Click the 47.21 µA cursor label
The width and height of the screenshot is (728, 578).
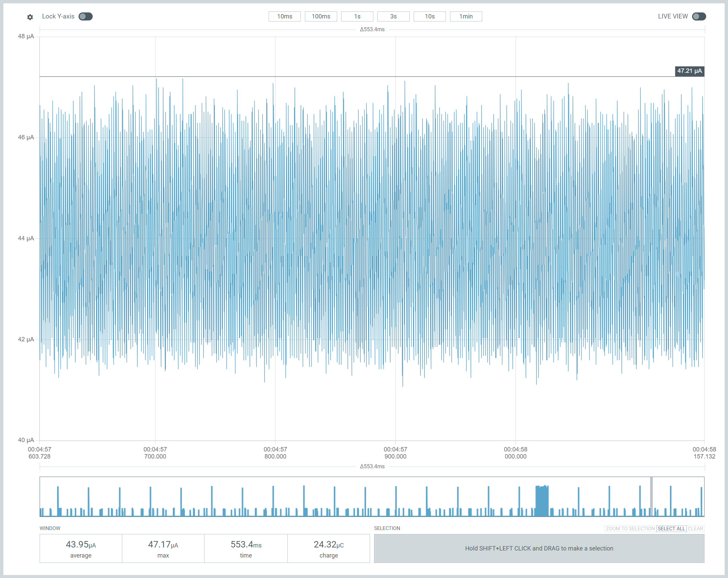coord(689,71)
